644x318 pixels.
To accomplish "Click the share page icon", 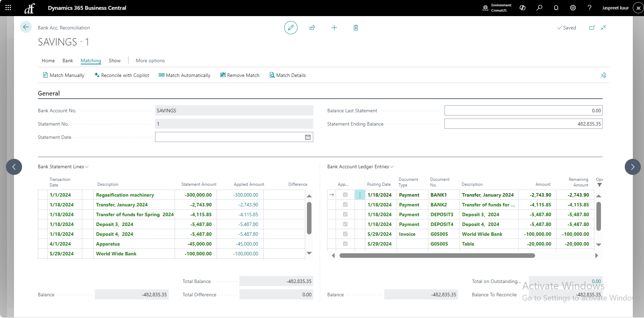I will pyautogui.click(x=312, y=28).
